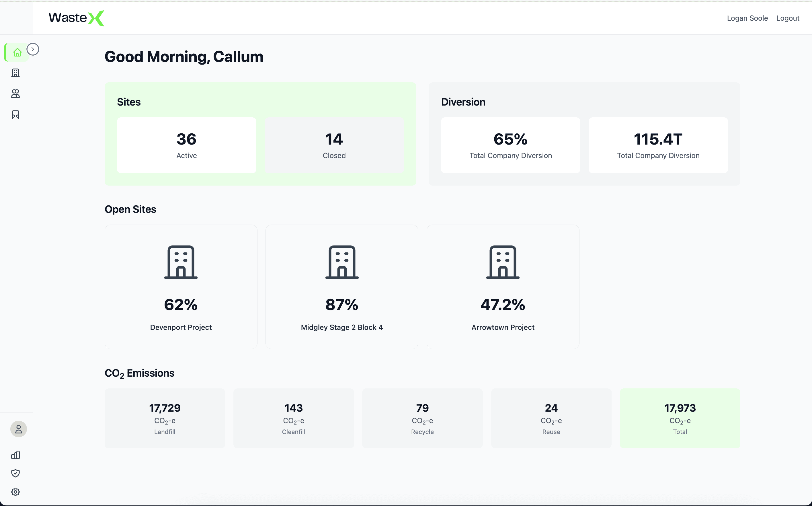Open the Logan Soole account menu
Viewport: 812px width, 506px height.
[747, 18]
